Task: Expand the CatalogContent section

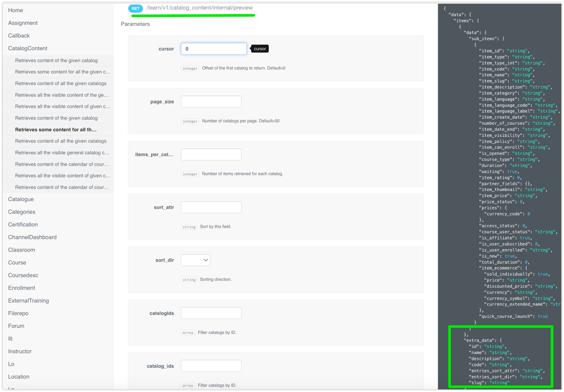Action: [x=27, y=48]
